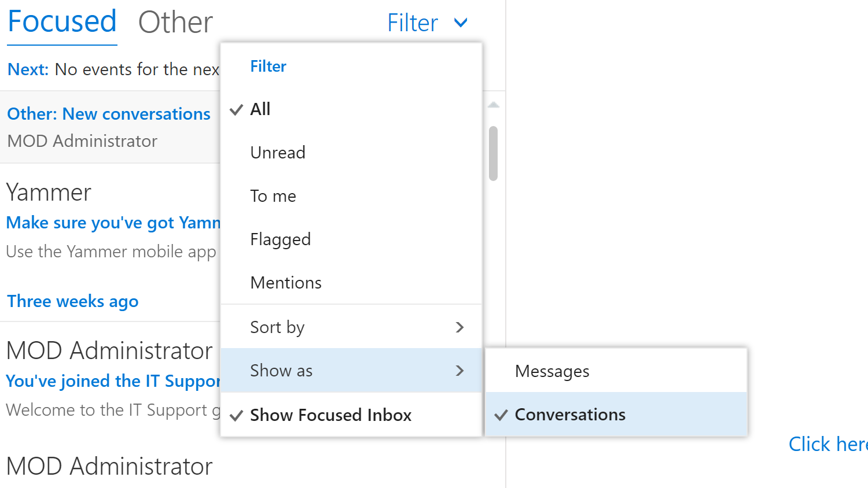Select the Mentions filter
The image size is (868, 488).
click(x=351, y=283)
